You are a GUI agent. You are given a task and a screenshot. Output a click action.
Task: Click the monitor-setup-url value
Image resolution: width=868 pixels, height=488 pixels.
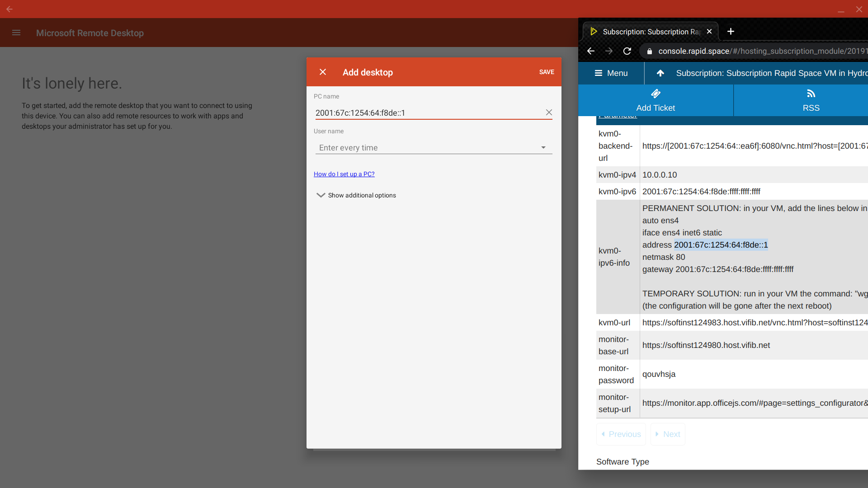coord(755,403)
